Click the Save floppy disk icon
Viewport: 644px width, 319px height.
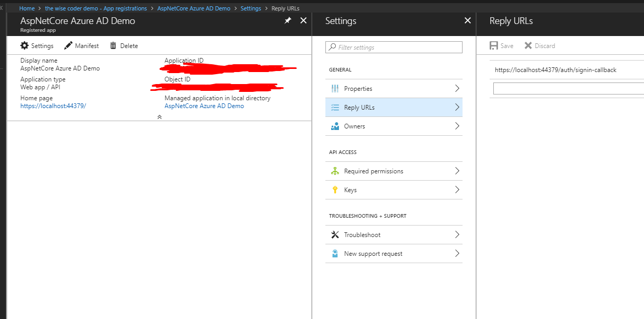point(494,46)
